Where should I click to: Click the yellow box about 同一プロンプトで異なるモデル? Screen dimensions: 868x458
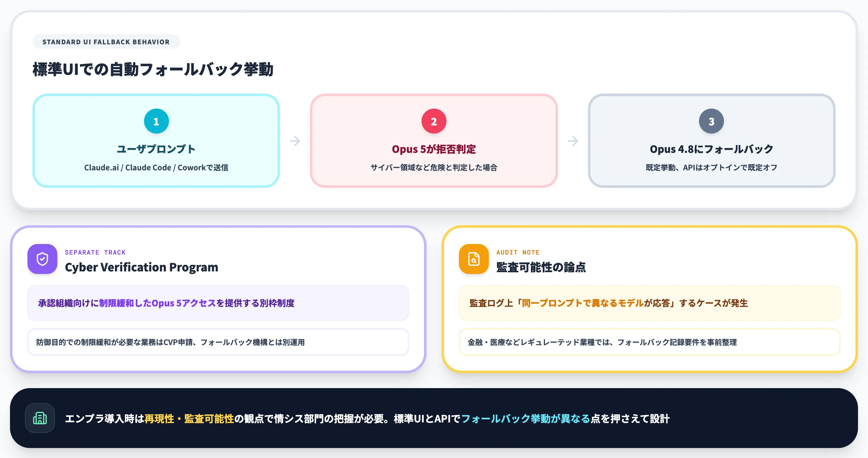650,303
